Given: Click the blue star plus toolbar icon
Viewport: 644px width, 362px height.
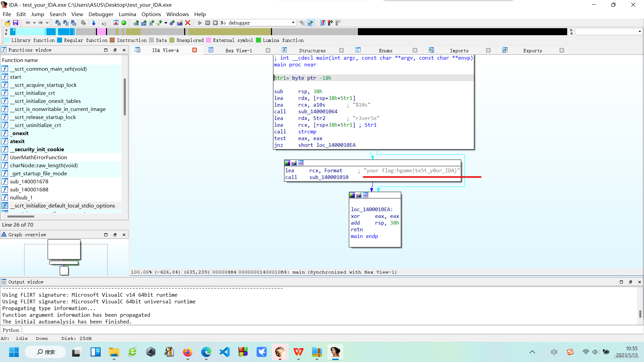Looking at the screenshot, I should point(172,23).
